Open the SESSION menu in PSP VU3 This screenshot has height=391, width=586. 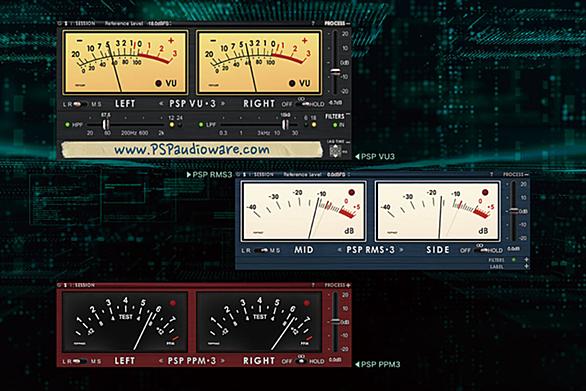pyautogui.click(x=85, y=24)
